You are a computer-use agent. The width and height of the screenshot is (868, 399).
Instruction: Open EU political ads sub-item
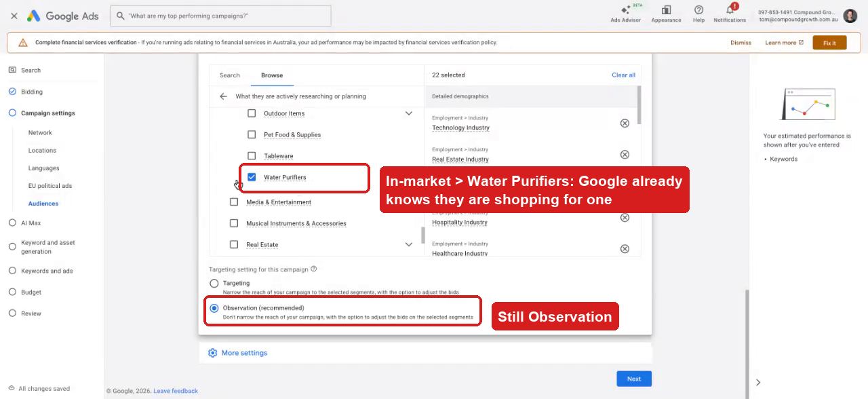50,186
